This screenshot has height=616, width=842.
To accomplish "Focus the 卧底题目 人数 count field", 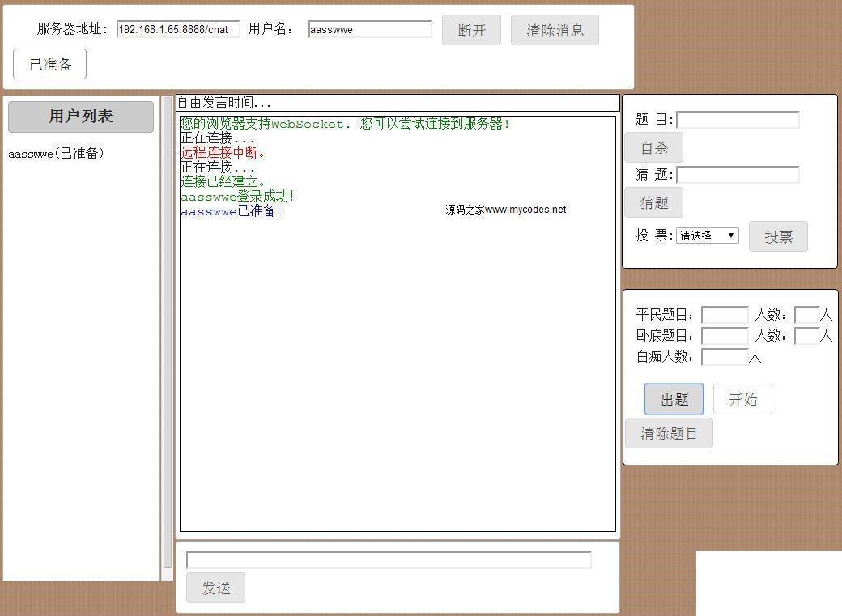I will point(806,336).
